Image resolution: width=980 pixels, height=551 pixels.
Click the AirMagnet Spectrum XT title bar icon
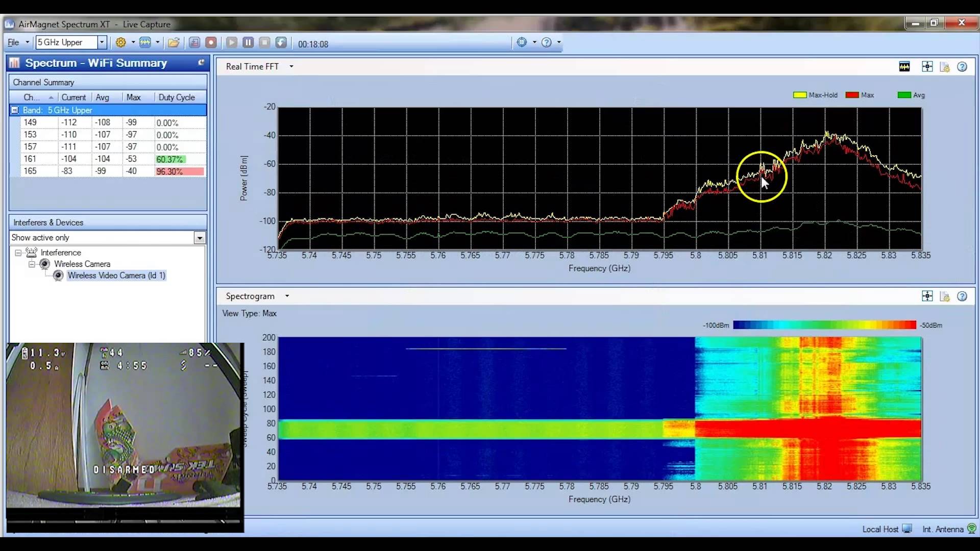pos(10,24)
